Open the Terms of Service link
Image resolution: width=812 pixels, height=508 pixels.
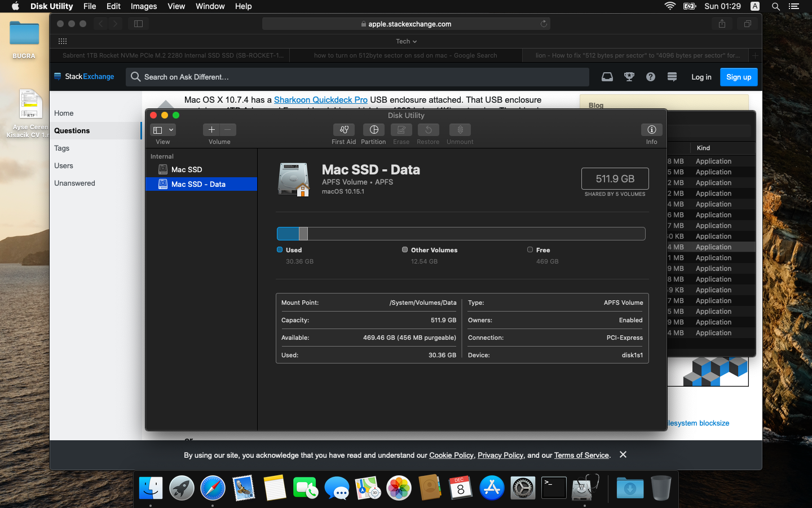click(x=581, y=455)
